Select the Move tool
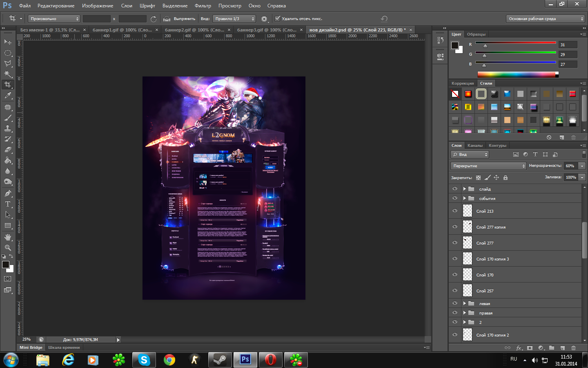Screen dimensions: 588x368 click(x=8, y=42)
